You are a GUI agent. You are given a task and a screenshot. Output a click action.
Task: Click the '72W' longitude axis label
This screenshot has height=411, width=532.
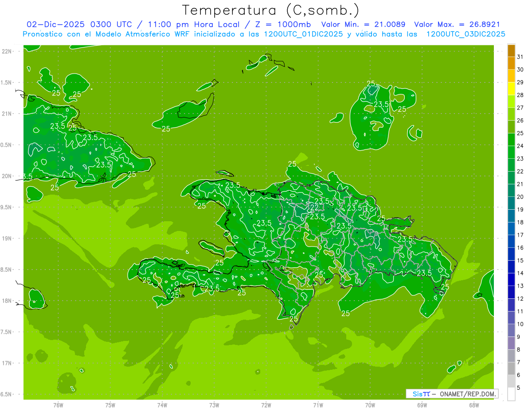pos(266,405)
